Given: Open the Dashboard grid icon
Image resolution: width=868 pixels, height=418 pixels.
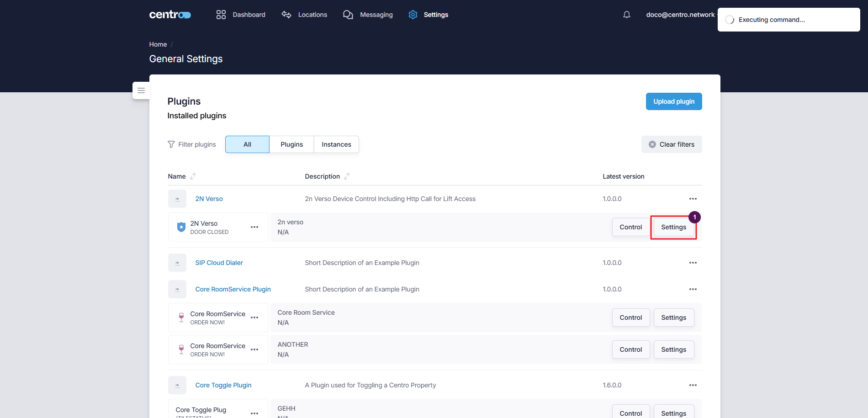Looking at the screenshot, I should [x=221, y=15].
